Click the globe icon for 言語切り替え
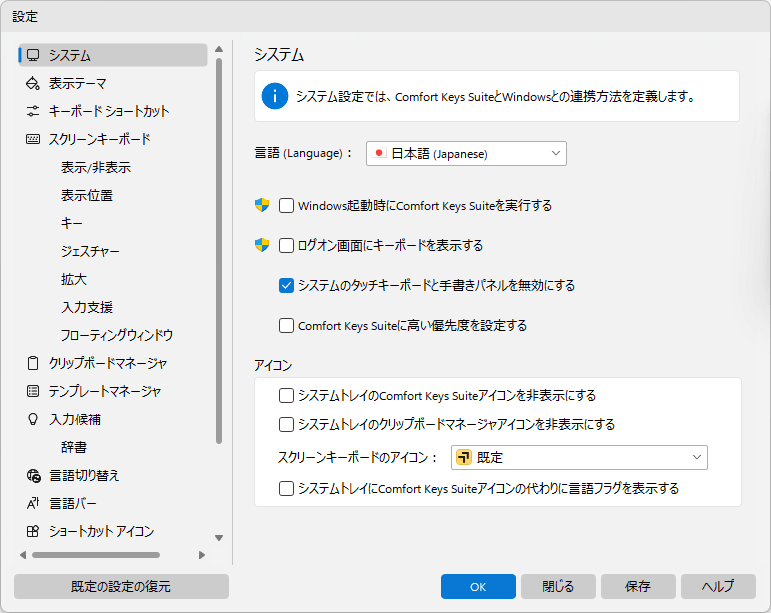The width and height of the screenshot is (771, 613). (33, 475)
